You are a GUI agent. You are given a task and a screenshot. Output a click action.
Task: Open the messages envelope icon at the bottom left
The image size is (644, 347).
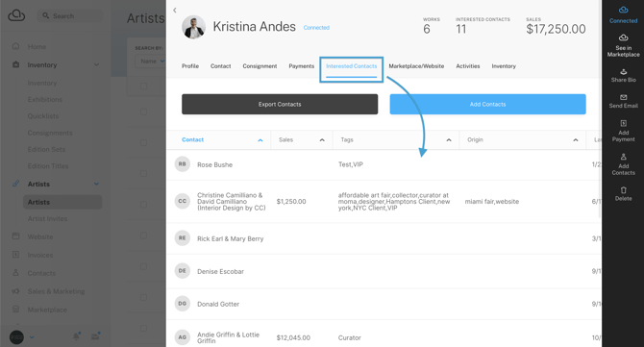(95, 336)
